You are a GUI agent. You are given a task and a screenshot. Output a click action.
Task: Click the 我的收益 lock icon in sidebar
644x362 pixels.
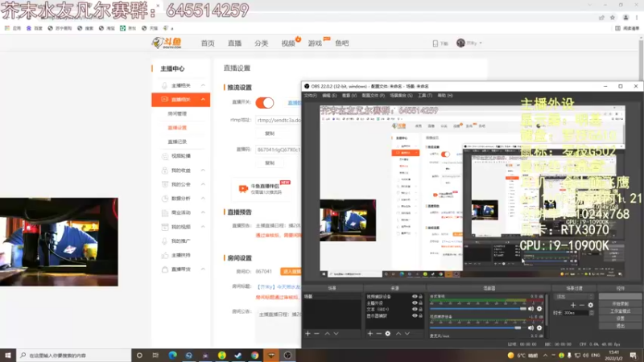pos(165,171)
